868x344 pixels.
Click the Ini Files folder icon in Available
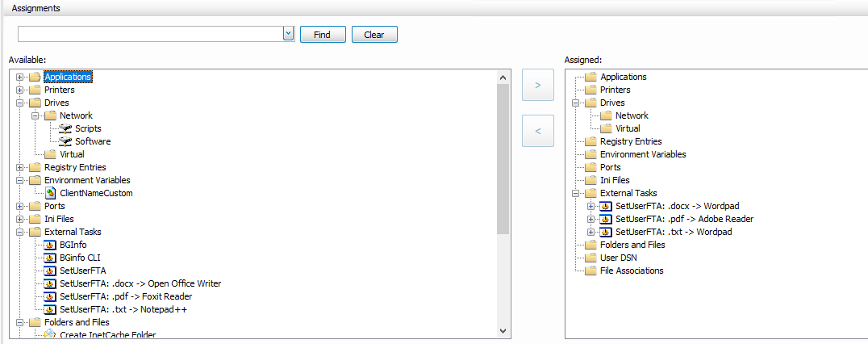click(x=35, y=219)
